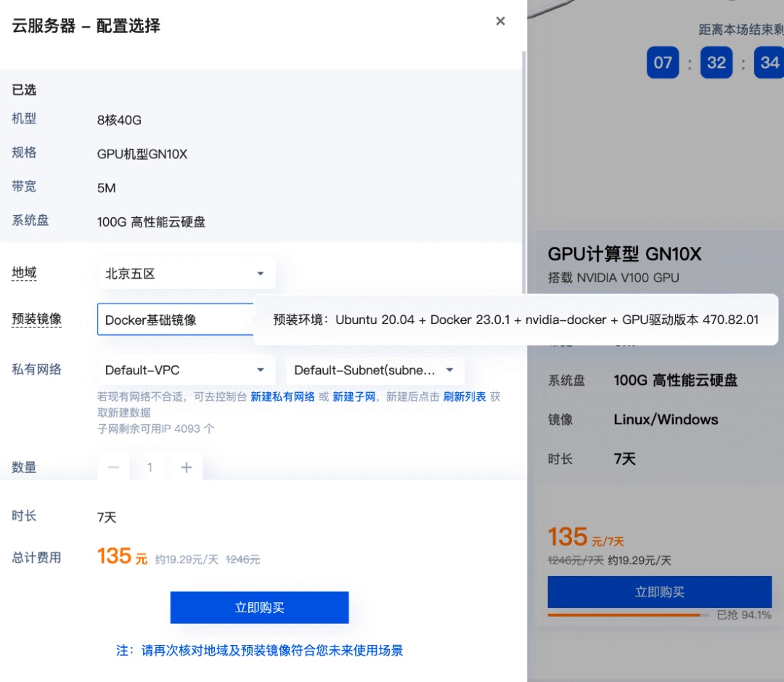Increase server quantity with the plus stepper

click(x=186, y=467)
